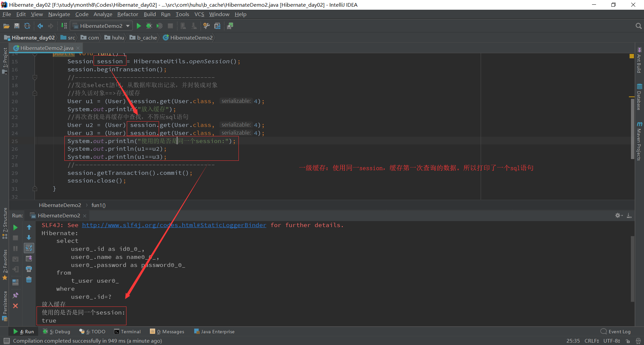Open the Event Log
The height and width of the screenshot is (345, 644).
click(x=615, y=332)
